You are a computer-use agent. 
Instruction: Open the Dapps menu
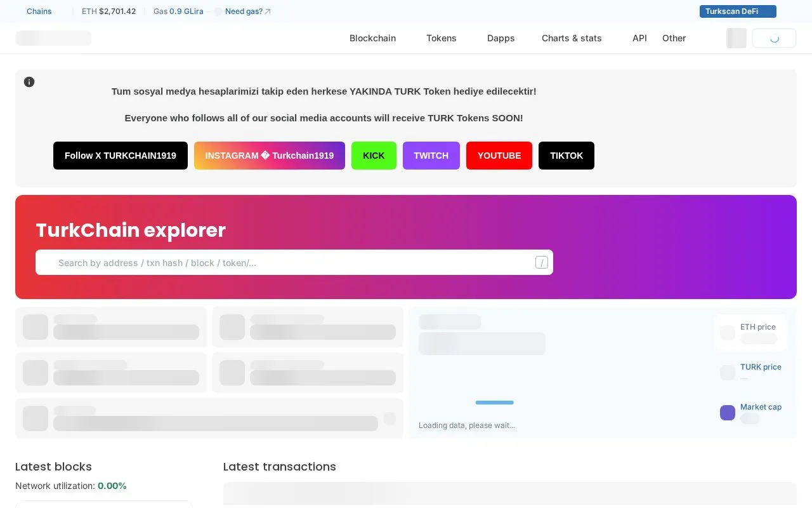point(501,38)
